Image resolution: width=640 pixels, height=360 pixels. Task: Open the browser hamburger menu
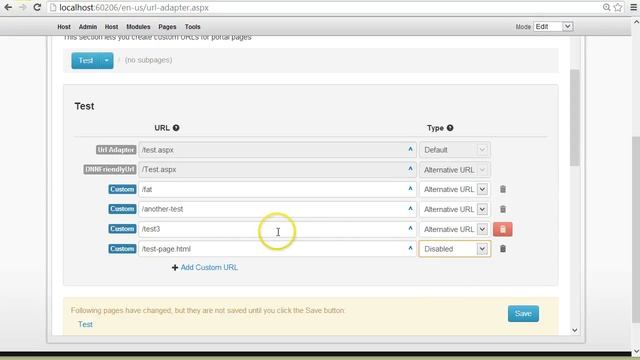pyautogui.click(x=633, y=7)
